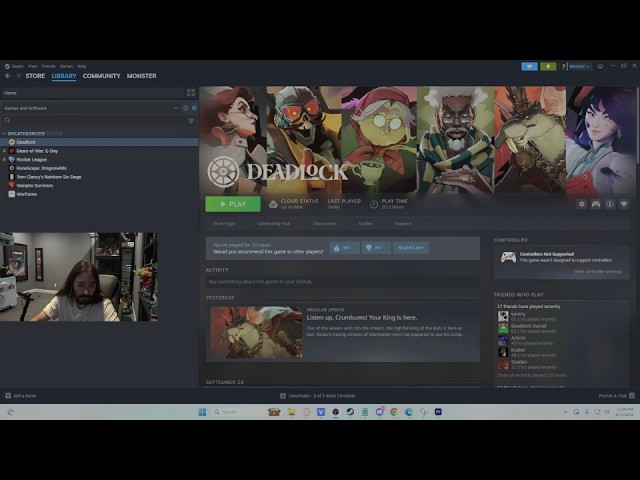Viewport: 640px width, 480px height.
Task: Click the question mark help icon
Action: click(x=563, y=66)
